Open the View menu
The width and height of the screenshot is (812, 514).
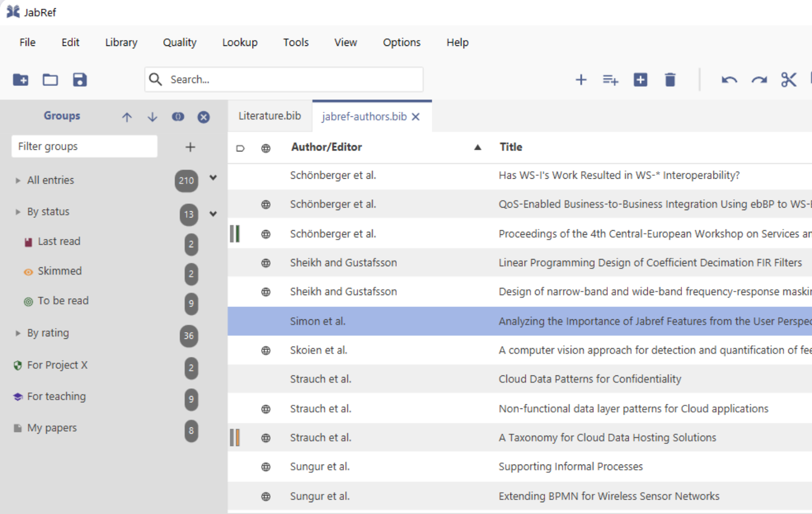346,42
